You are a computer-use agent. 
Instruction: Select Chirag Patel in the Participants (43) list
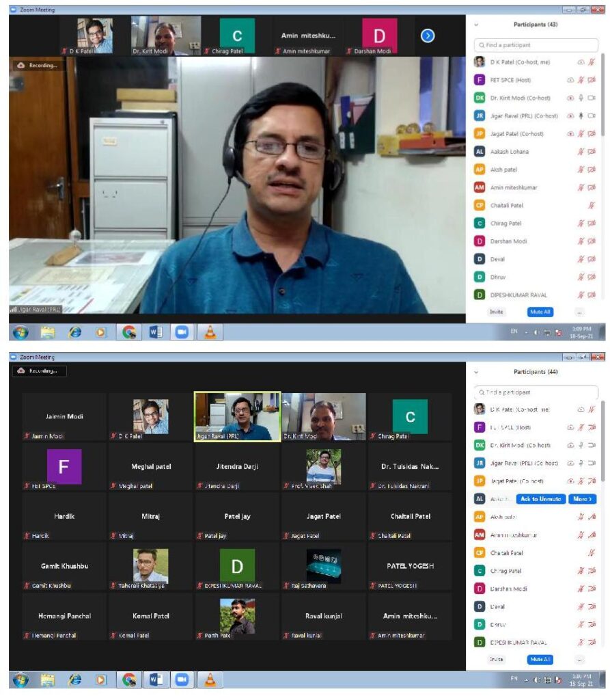point(505,224)
